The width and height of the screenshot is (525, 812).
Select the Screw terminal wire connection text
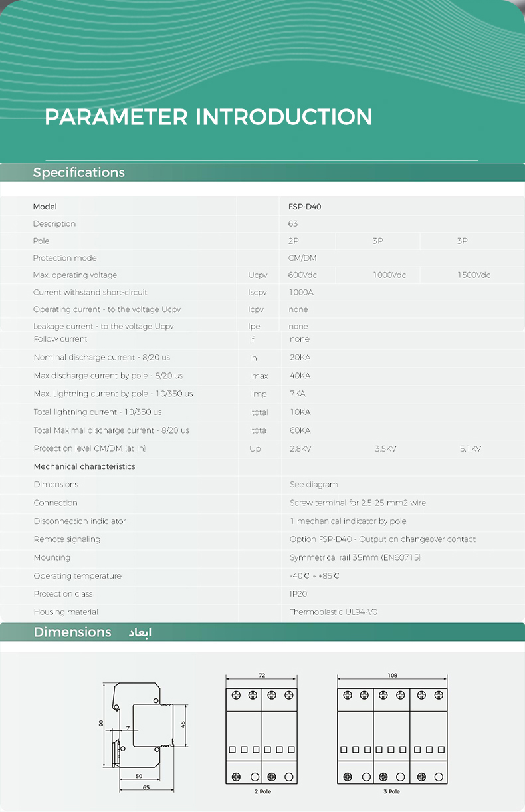pos(358,503)
